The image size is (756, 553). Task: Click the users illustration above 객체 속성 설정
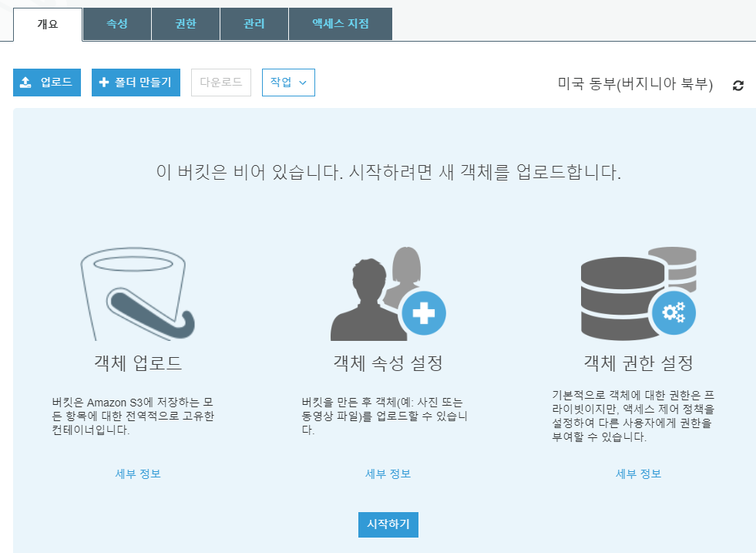click(388, 294)
